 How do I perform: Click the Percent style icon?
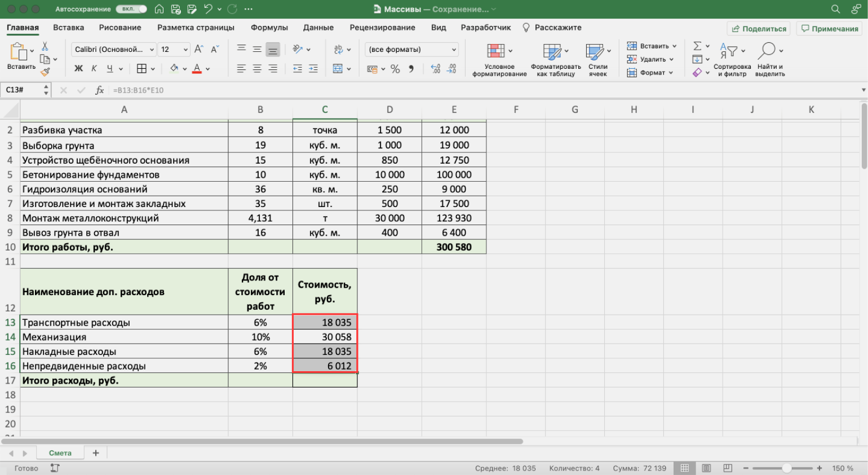(x=395, y=69)
